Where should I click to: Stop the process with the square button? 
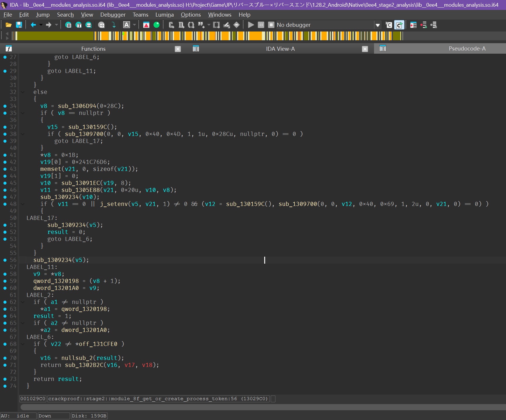pos(271,25)
